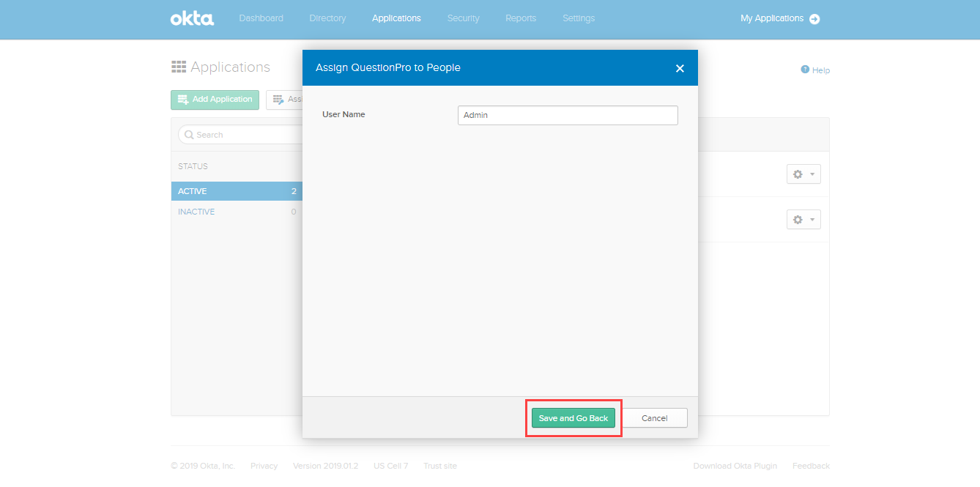This screenshot has height=487, width=980.
Task: Select the ACTIVE status filter
Action: coord(237,191)
